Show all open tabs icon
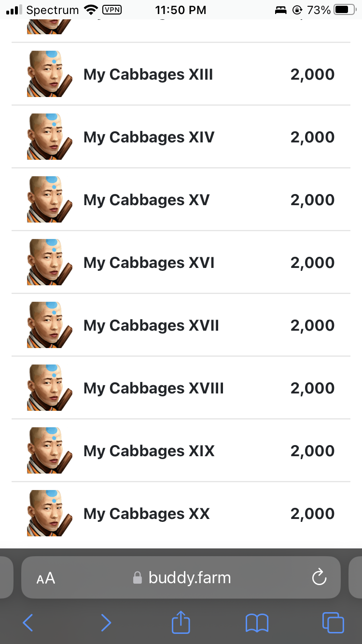The image size is (362, 644). click(333, 622)
